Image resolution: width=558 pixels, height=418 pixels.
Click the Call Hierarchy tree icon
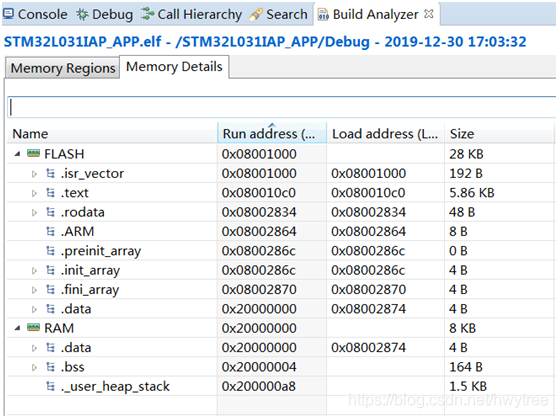(147, 14)
